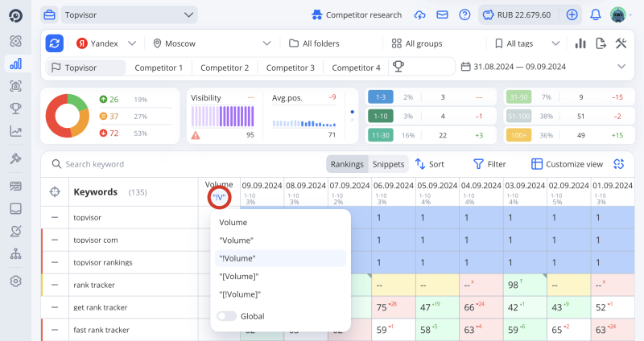This screenshot has width=644, height=341.
Task: Expand the Yandex search engine dropdown
Action: coord(106,43)
